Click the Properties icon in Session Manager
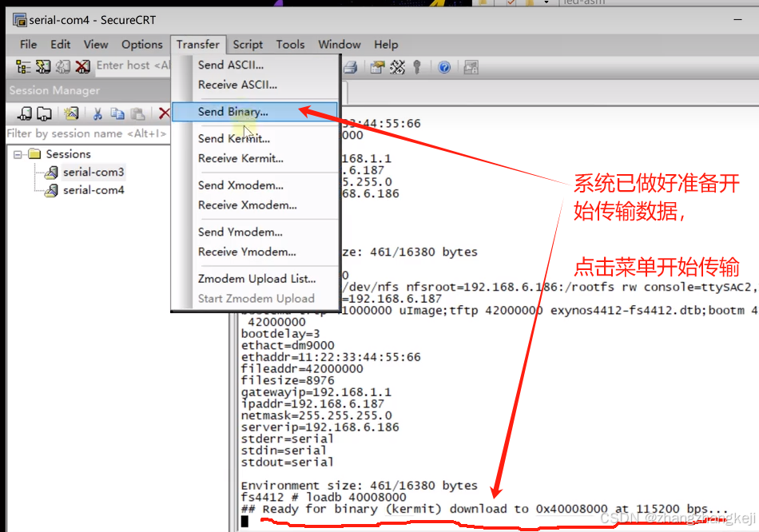Screen dimensions: 759x532 [x=71, y=113]
